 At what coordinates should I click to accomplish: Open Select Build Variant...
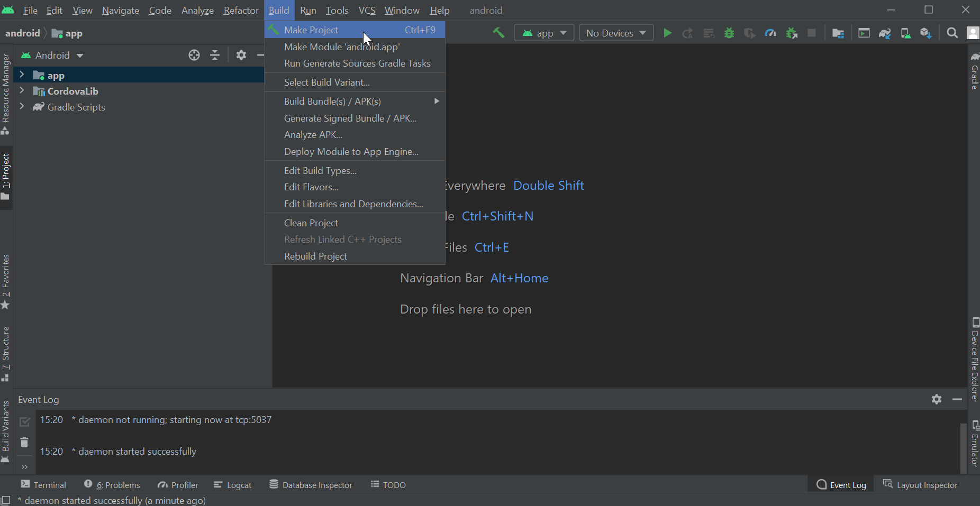[x=355, y=82]
